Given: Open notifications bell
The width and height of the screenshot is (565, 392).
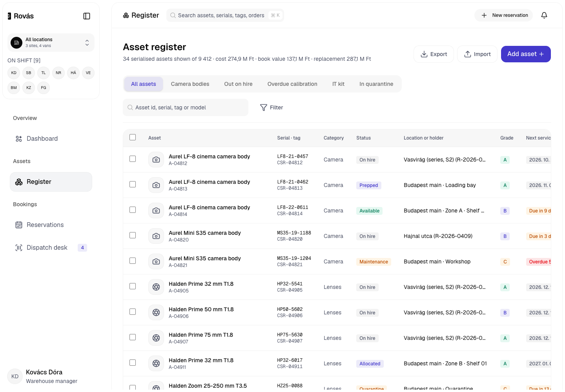Looking at the screenshot, I should coord(544,15).
